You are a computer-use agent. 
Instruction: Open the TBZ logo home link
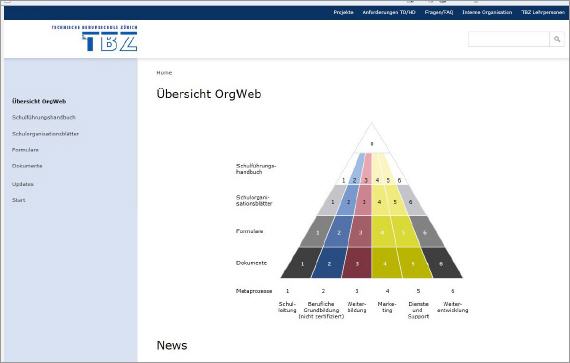point(95,38)
